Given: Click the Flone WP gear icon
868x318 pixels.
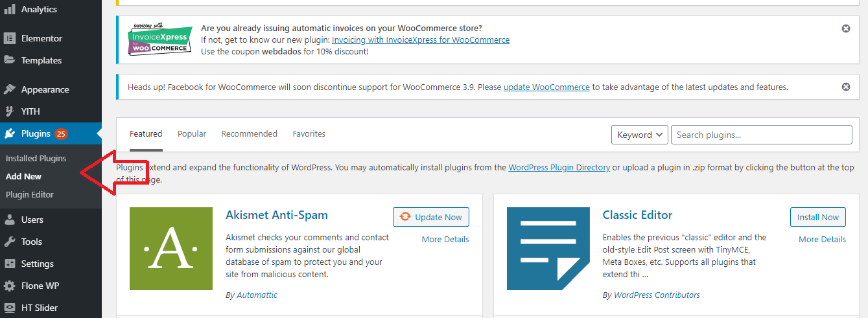Looking at the screenshot, I should coord(10,286).
